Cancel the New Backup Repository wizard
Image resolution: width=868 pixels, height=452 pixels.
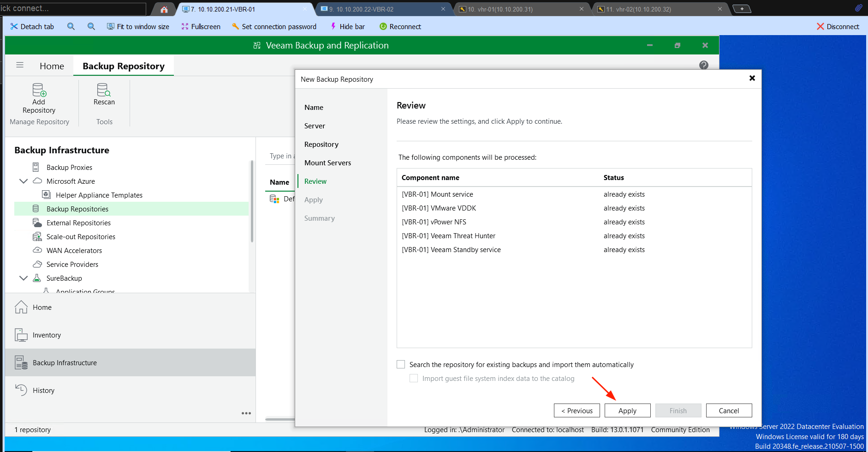pos(729,410)
